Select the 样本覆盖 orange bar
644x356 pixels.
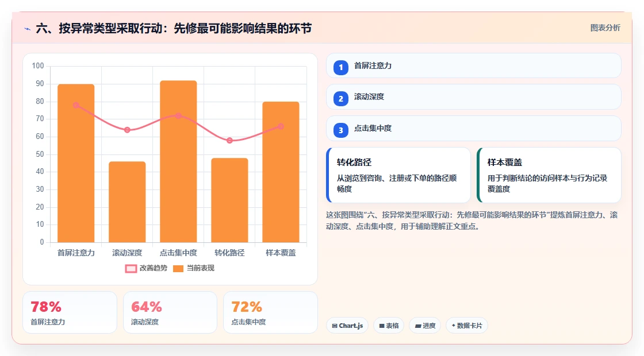281,172
